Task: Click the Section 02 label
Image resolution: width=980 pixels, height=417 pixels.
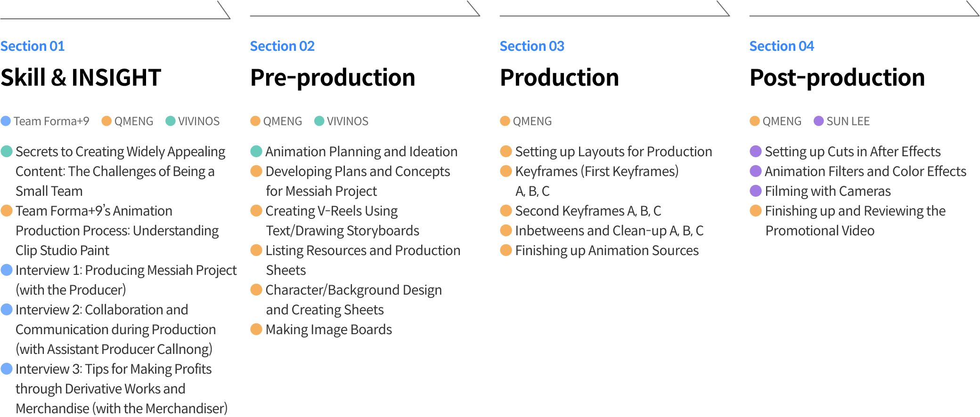Action: [282, 46]
